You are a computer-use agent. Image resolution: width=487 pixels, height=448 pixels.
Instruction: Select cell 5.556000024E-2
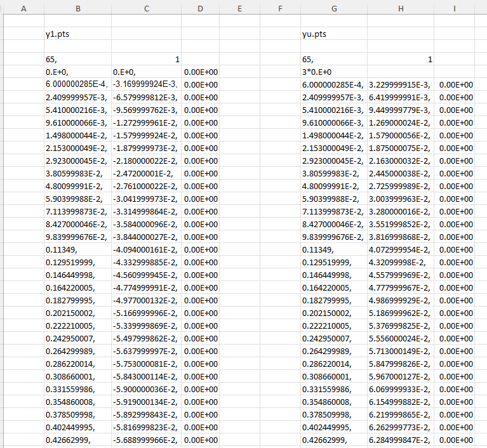click(x=401, y=338)
